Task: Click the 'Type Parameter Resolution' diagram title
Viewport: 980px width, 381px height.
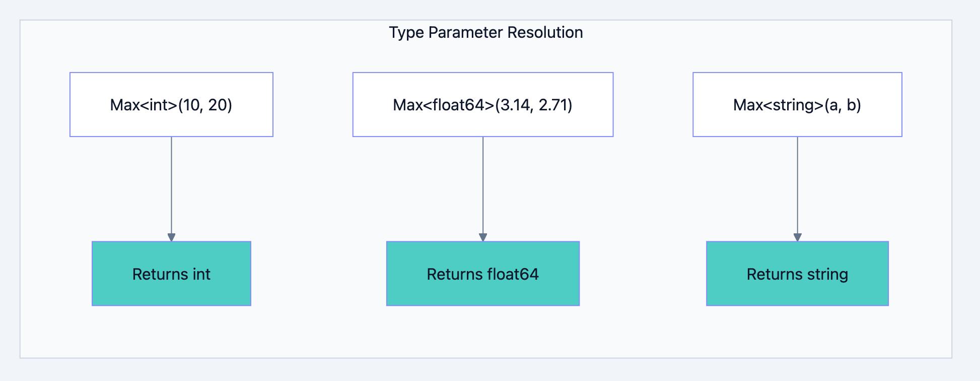Action: [485, 32]
